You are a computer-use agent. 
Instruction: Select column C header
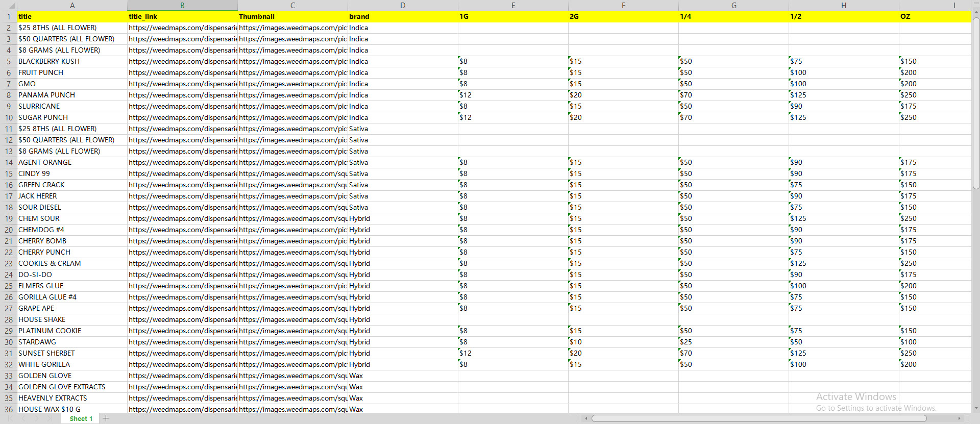[x=292, y=5]
